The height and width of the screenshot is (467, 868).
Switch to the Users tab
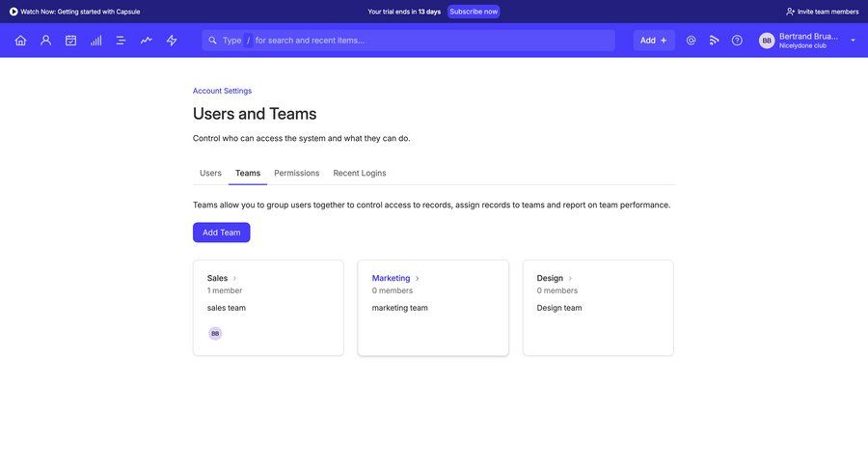click(210, 173)
